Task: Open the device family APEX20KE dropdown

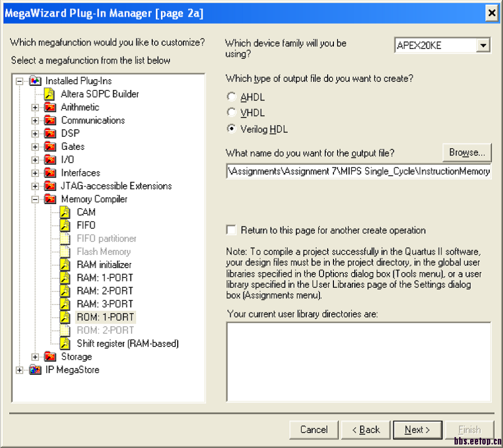Action: click(483, 45)
